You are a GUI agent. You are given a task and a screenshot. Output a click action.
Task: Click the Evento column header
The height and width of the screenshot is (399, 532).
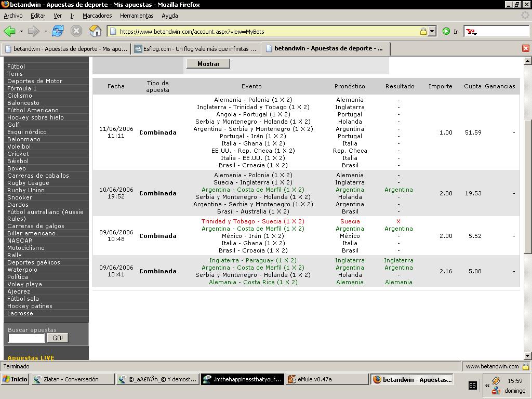click(251, 86)
